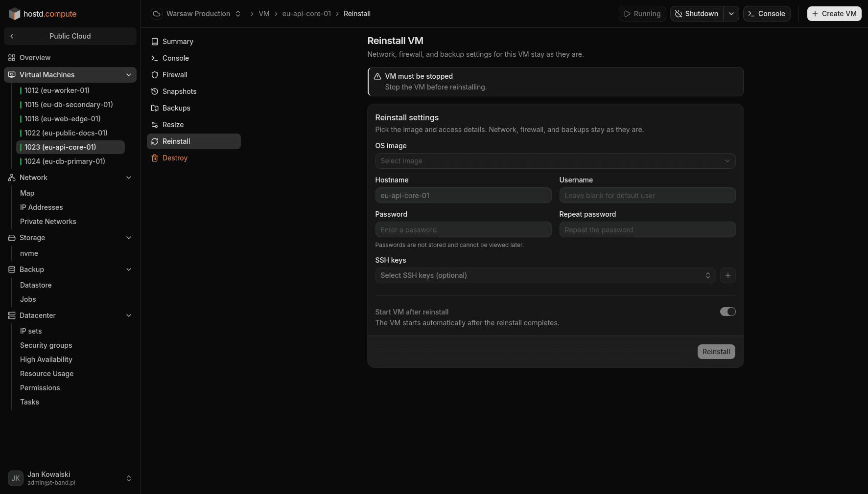
Task: Collapse the Virtual Machines section chevron
Action: [129, 75]
